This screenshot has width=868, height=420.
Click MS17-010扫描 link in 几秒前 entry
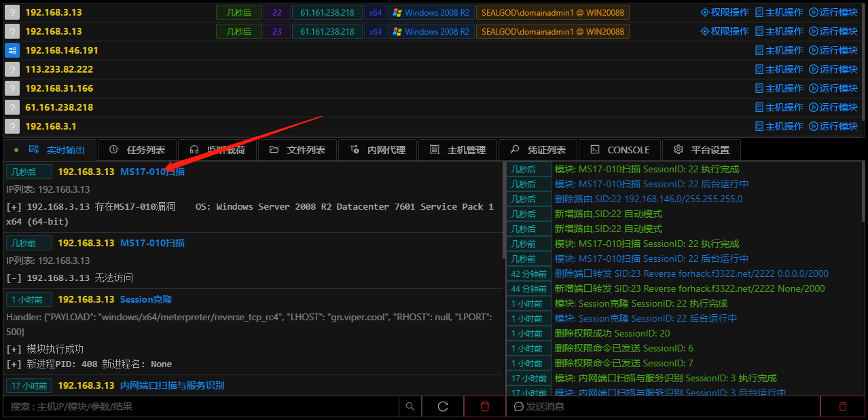[152, 243]
